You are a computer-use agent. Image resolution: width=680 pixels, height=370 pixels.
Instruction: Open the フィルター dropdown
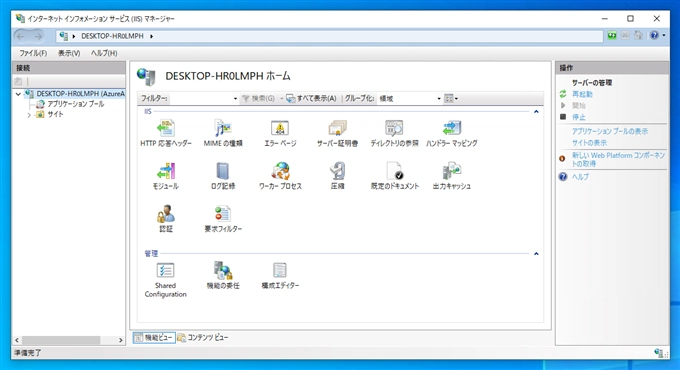pos(235,98)
